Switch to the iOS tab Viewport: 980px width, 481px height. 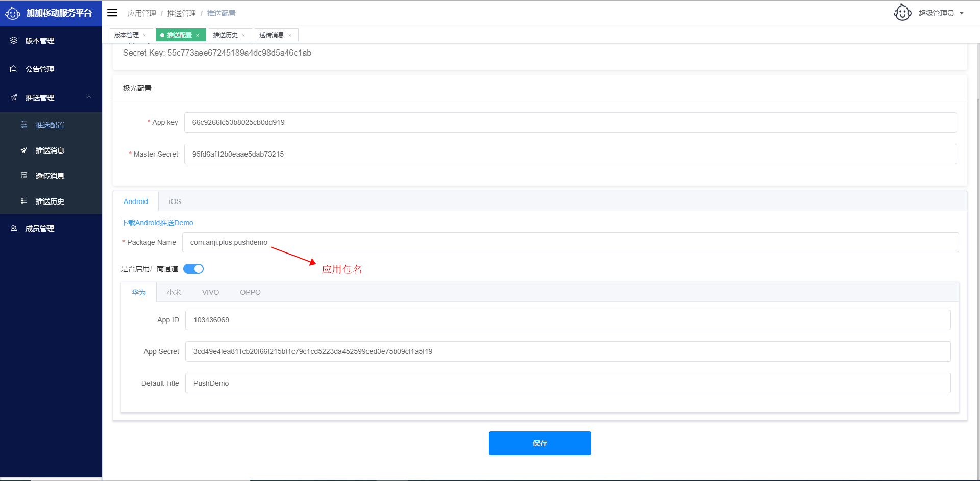[x=175, y=201]
